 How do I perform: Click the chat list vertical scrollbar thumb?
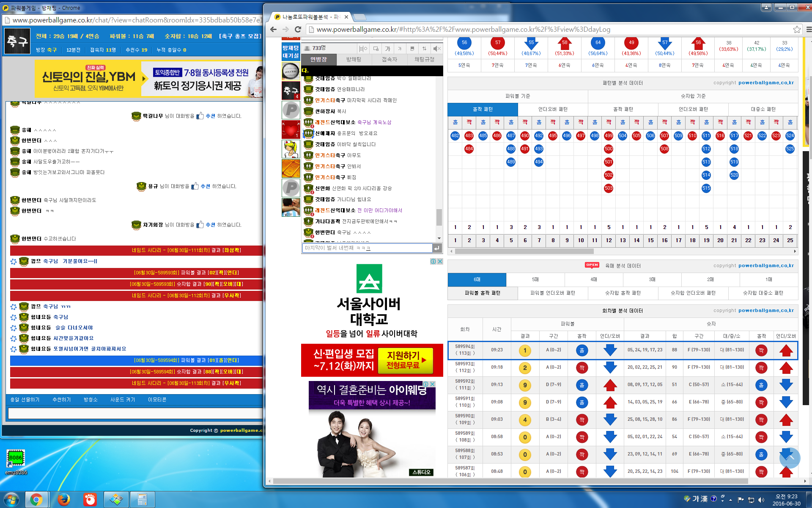[x=439, y=217]
